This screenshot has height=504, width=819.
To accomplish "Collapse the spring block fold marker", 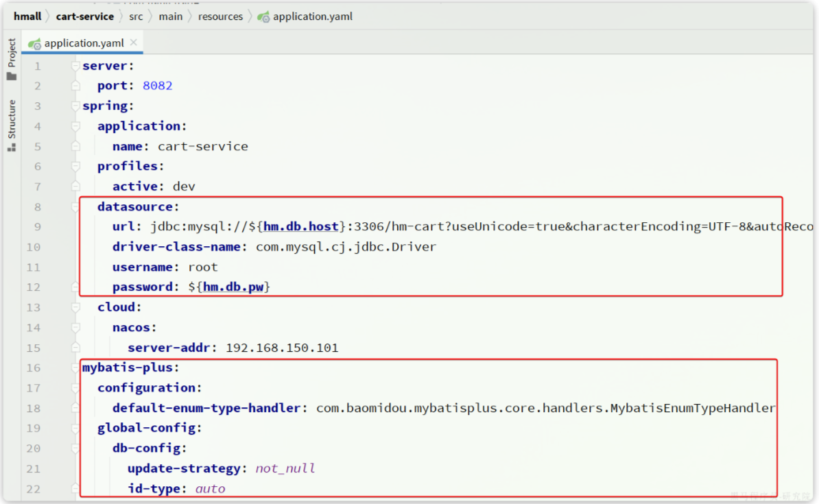I will point(75,106).
